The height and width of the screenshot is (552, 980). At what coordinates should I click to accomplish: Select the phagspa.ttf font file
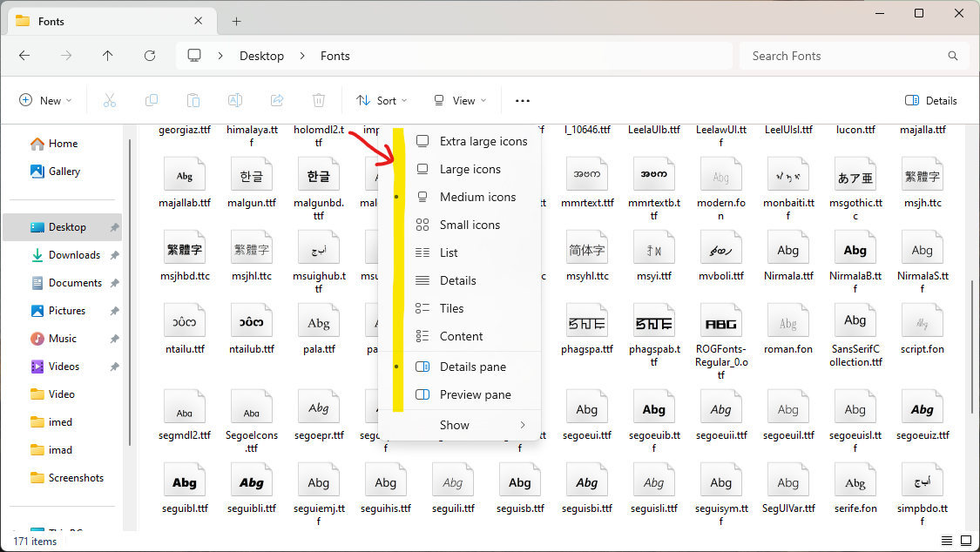click(587, 329)
